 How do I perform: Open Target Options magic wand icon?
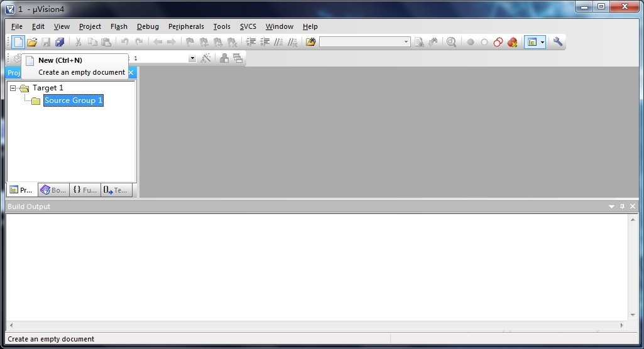(x=206, y=58)
